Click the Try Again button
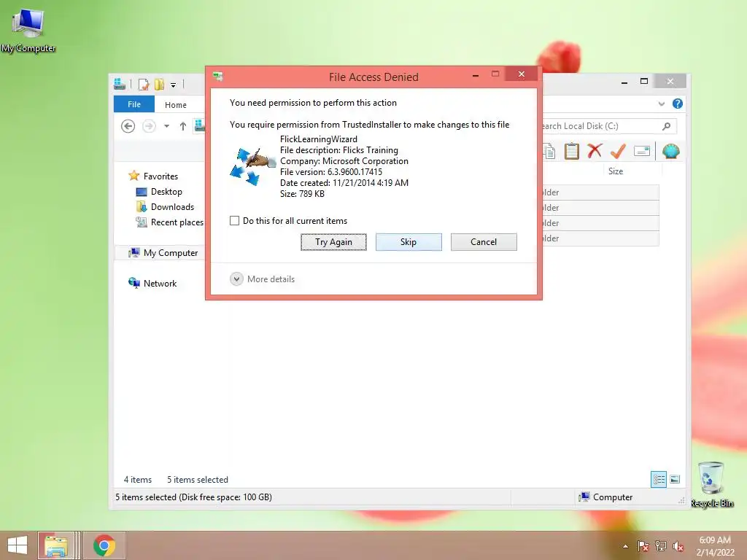Viewport: 747px width, 560px height. pos(333,242)
